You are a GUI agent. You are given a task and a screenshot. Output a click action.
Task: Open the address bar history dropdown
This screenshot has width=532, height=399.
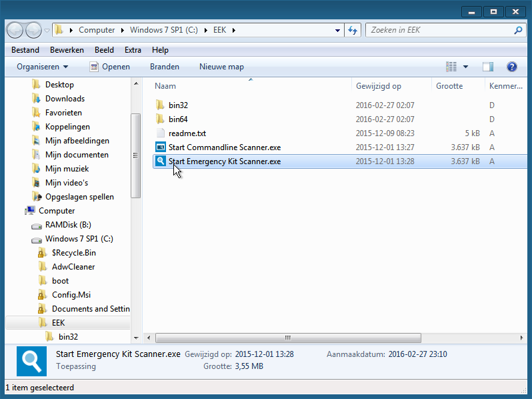337,30
